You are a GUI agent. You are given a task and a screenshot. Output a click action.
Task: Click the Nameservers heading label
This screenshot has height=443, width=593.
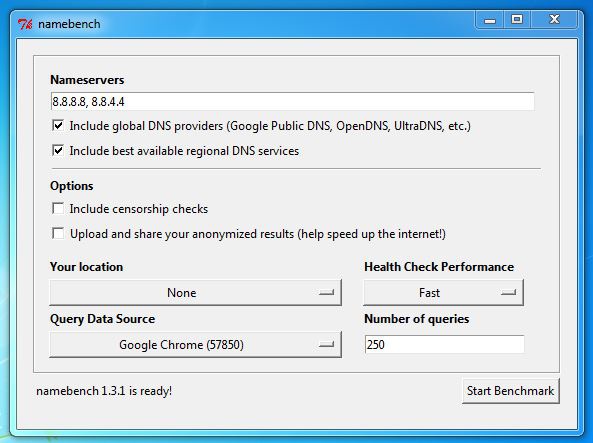click(x=87, y=80)
